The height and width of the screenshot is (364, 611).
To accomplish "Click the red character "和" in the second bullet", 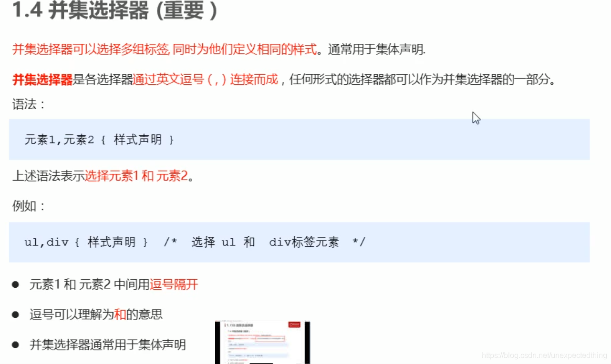I will (119, 314).
